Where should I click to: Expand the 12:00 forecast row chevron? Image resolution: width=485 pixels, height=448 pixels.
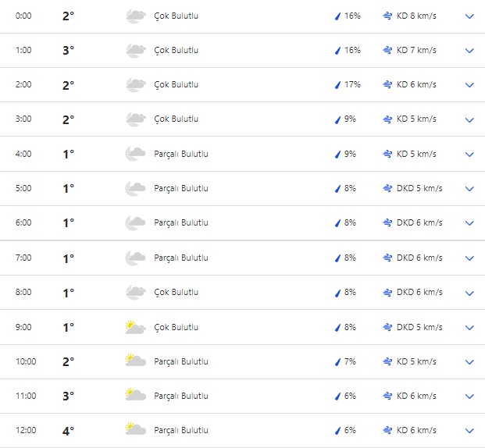click(x=469, y=431)
